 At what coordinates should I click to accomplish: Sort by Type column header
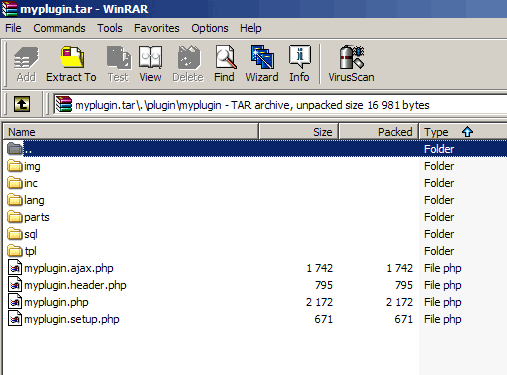pyautogui.click(x=463, y=132)
